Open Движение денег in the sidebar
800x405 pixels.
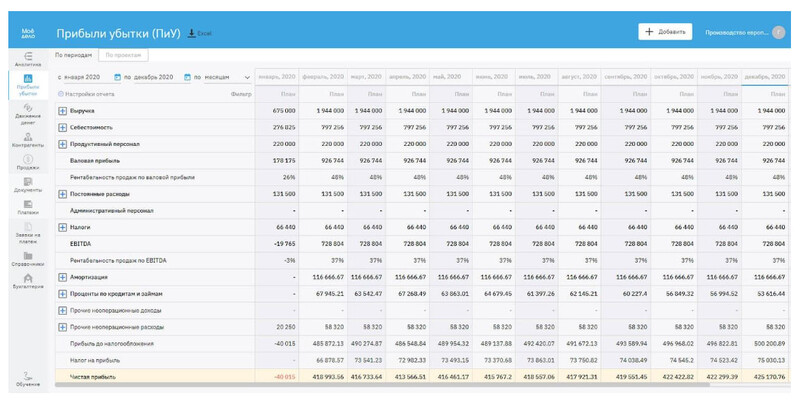[28, 113]
